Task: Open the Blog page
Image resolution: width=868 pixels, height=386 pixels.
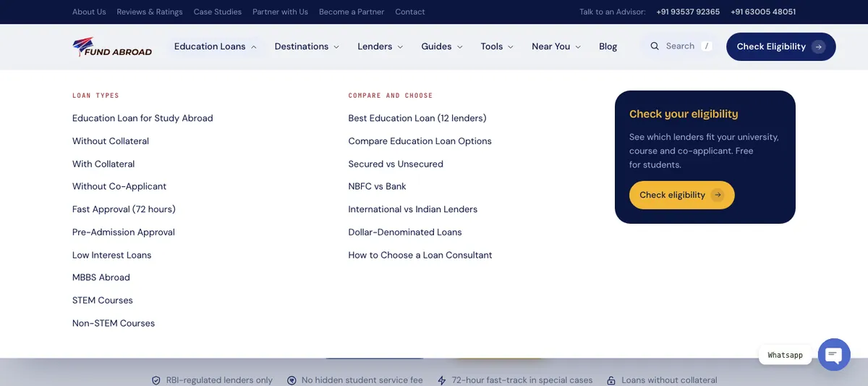Action: [608, 46]
